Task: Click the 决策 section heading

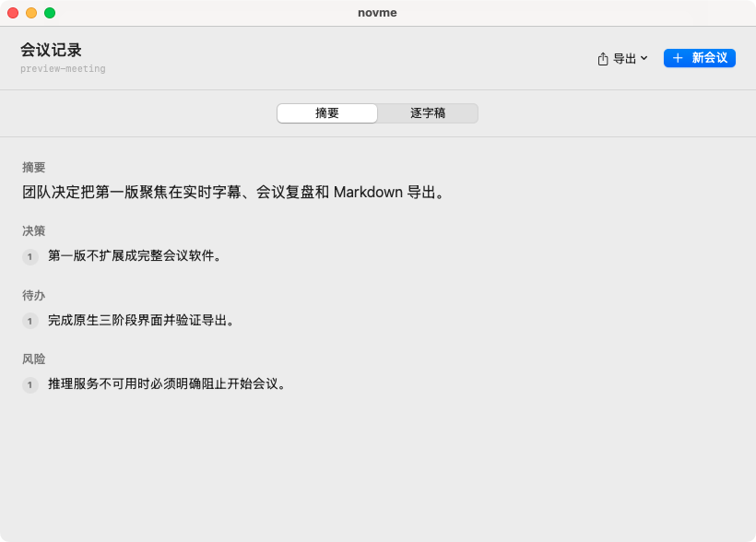Action: 34,231
